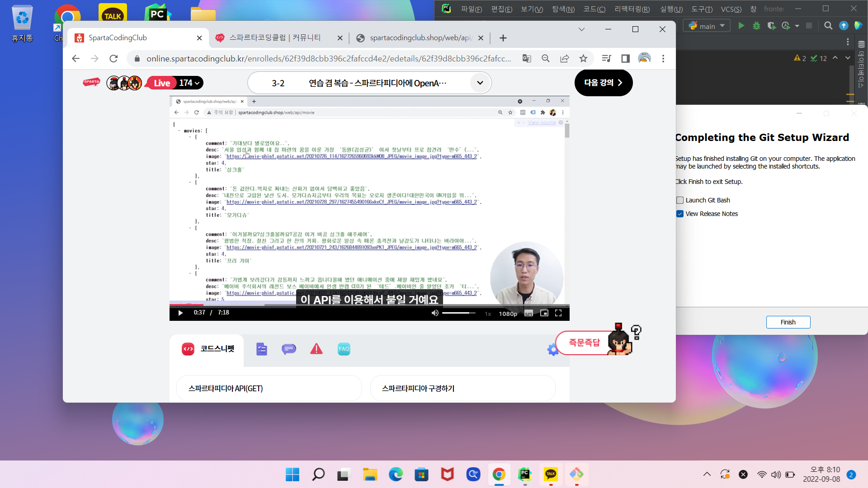
Task: Mute the lecture video volume icon
Action: pos(435,313)
